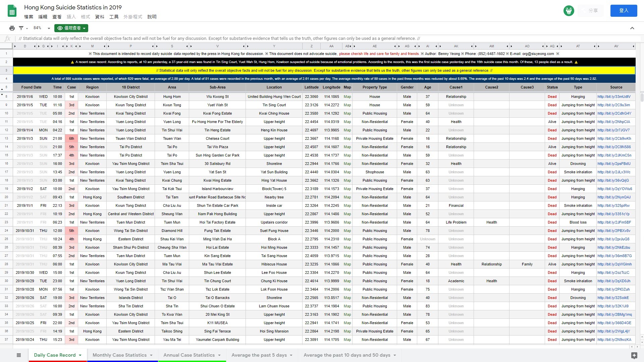Open the 插入 (Insert) menu
Viewport: 644px width, 362px height.
[x=71, y=17]
